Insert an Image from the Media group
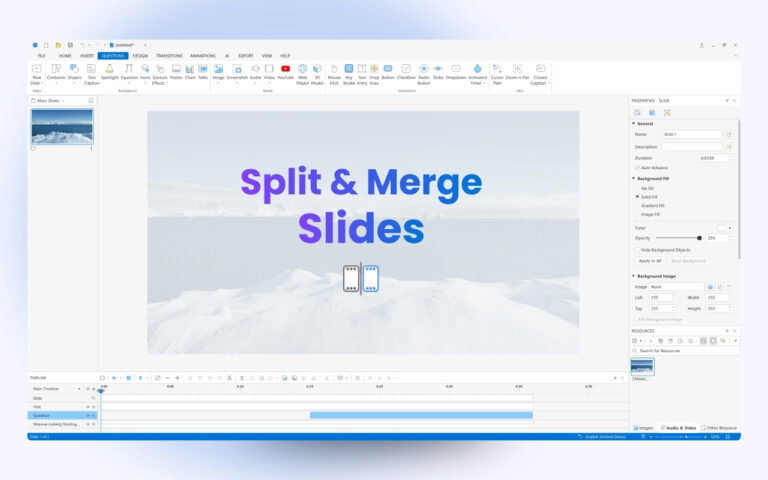Viewport: 768px width, 480px height. [218, 72]
